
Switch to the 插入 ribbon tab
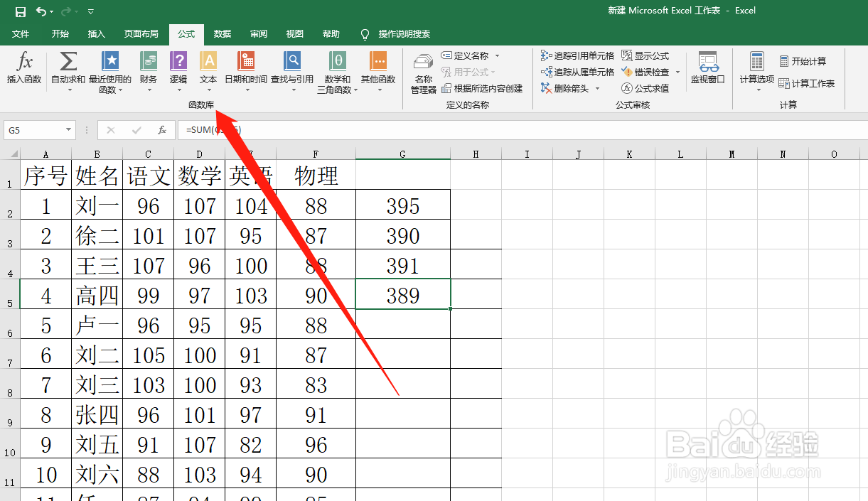click(96, 34)
